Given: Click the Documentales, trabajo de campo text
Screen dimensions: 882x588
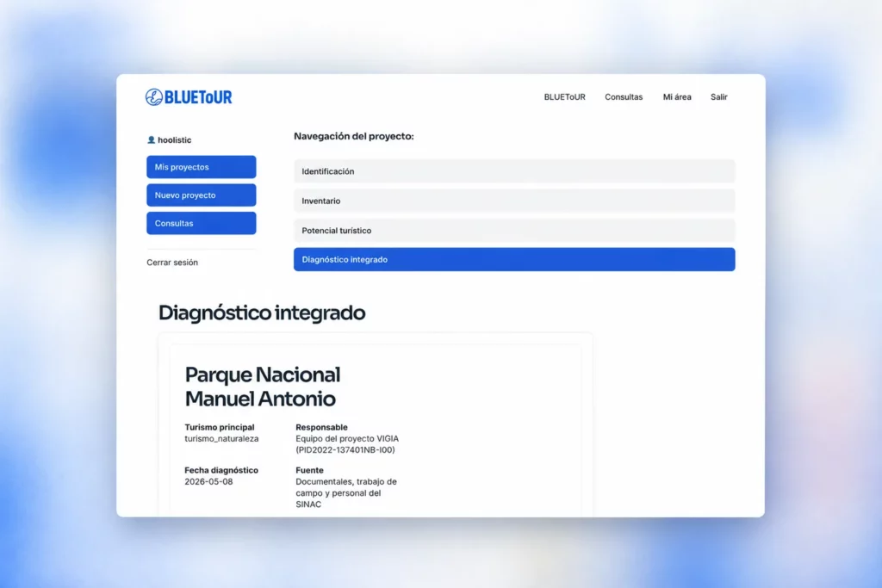Looking at the screenshot, I should click(346, 493).
